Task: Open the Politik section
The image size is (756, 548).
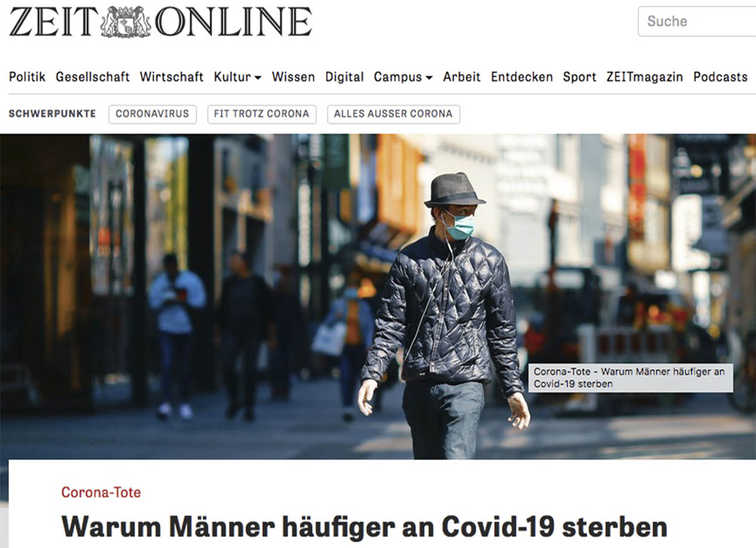Action: 27,77
